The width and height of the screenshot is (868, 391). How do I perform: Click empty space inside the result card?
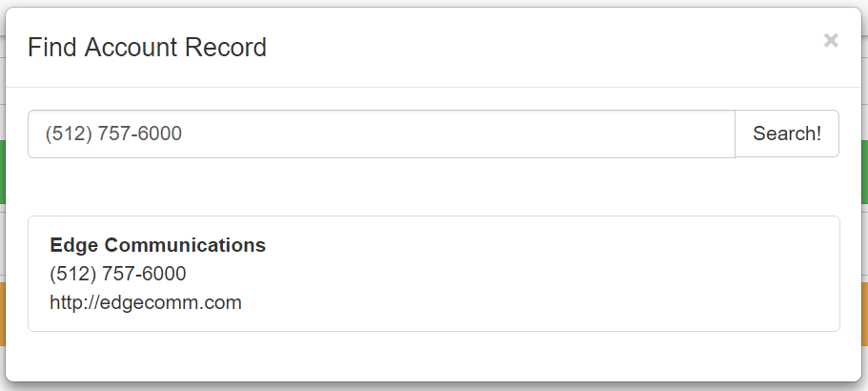pyautogui.click(x=572, y=277)
